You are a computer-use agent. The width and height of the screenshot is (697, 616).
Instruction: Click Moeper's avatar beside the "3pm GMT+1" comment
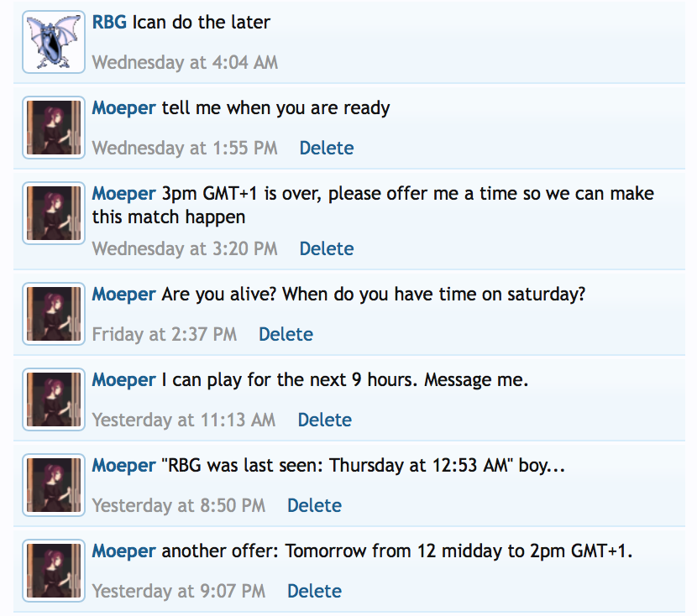tap(54, 213)
